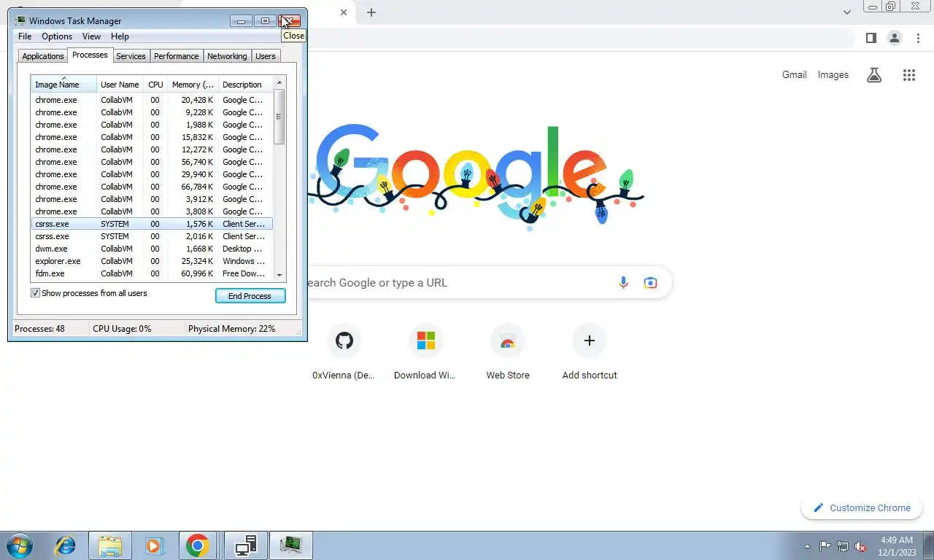
Task: Click the Customize Chrome button
Action: (x=862, y=508)
